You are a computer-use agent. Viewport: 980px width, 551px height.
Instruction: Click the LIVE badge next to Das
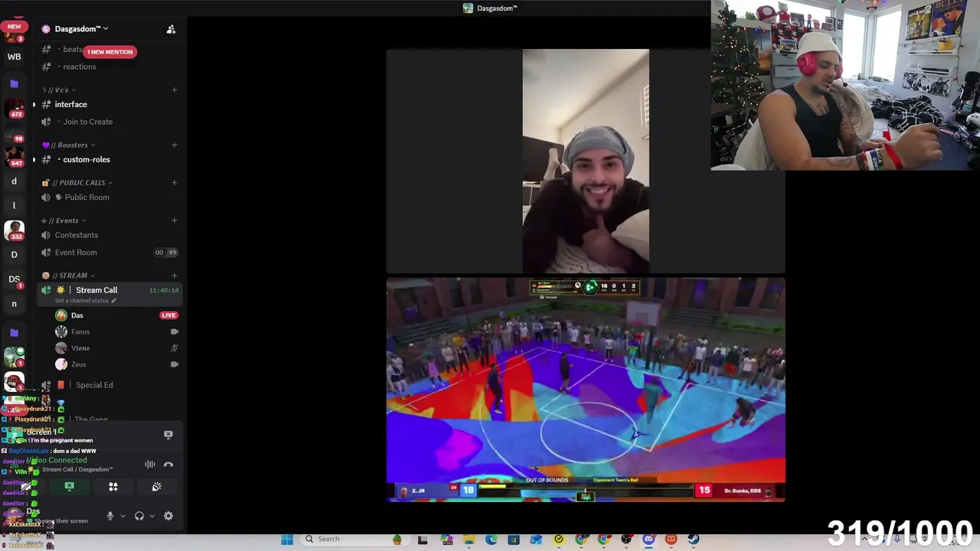pos(168,315)
